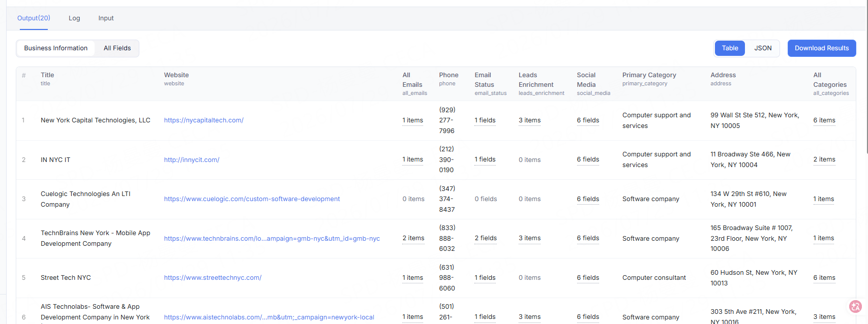Click the Download Results button
This screenshot has height=324, width=868.
click(x=822, y=48)
